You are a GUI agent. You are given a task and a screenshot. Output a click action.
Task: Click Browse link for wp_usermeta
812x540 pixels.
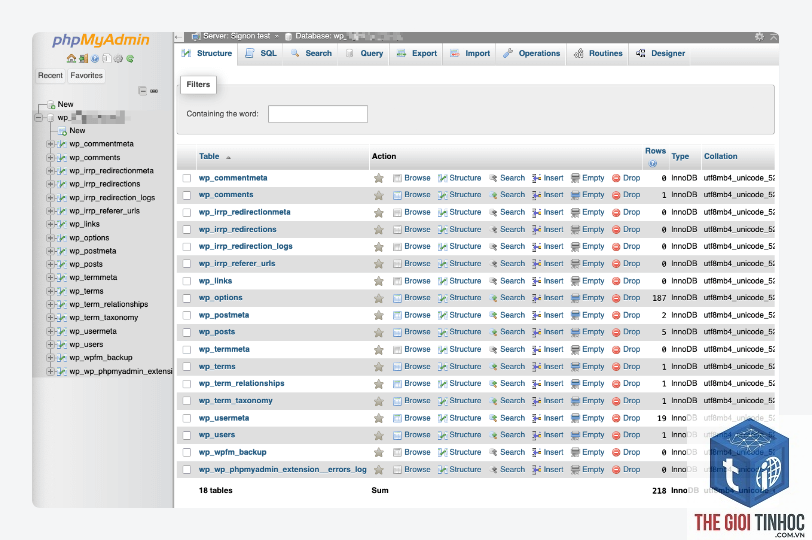(x=417, y=418)
